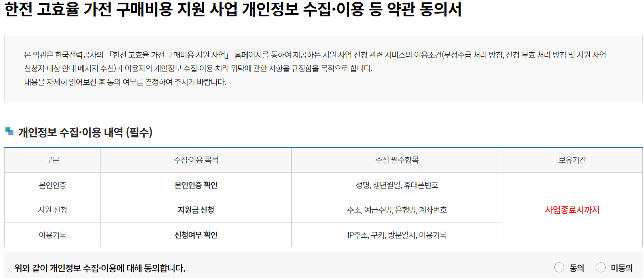Click the 지원금 신청 purpose cell

click(196, 210)
